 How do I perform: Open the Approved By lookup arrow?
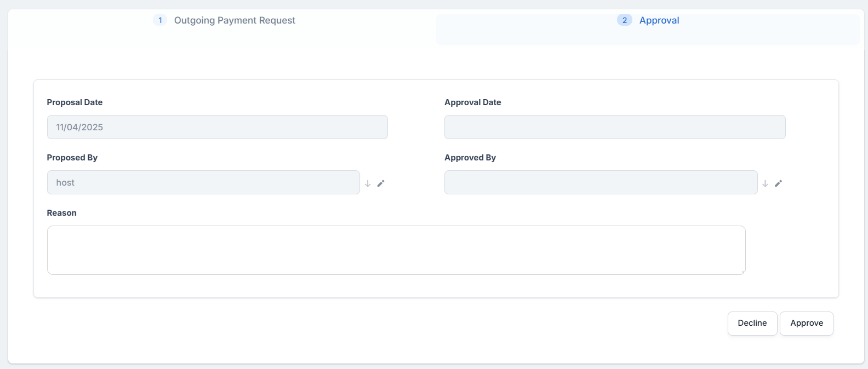[765, 183]
